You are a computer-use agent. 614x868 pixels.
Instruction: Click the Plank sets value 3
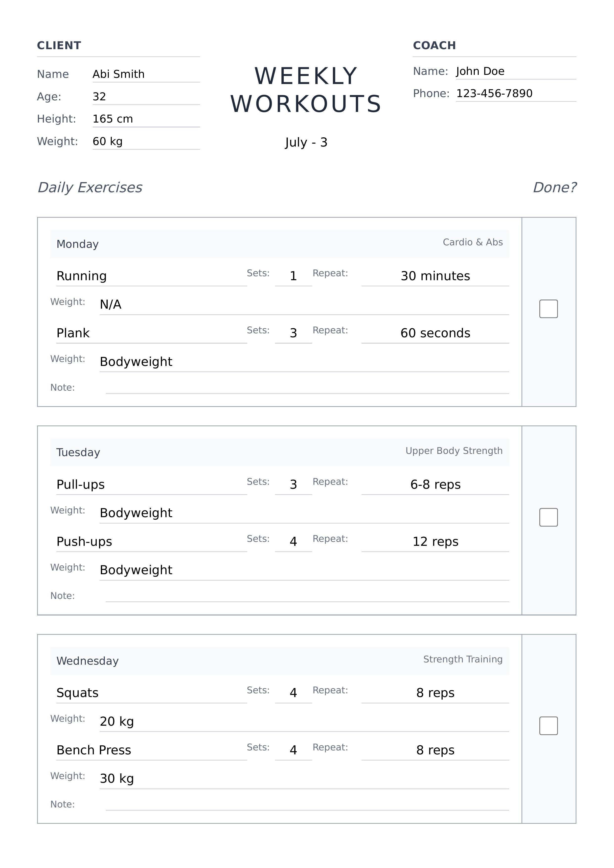(x=293, y=334)
